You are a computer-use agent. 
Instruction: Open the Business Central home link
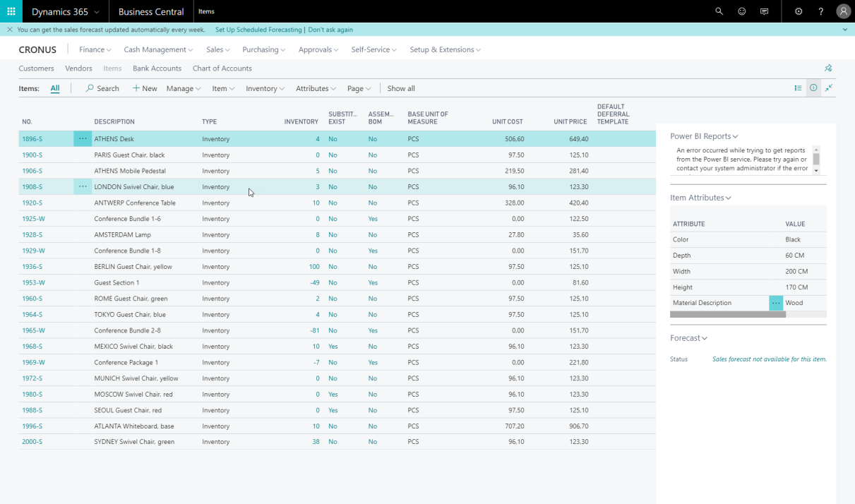pos(151,11)
